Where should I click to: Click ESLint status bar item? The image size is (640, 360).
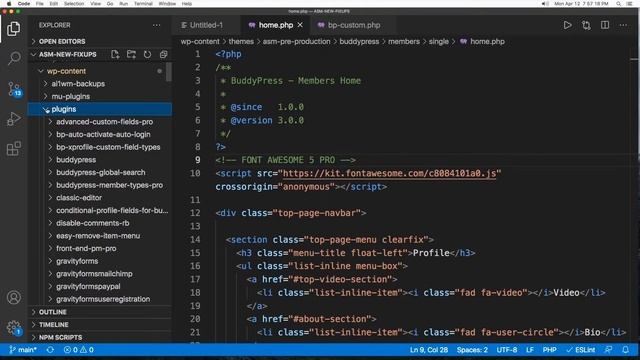tap(580, 350)
